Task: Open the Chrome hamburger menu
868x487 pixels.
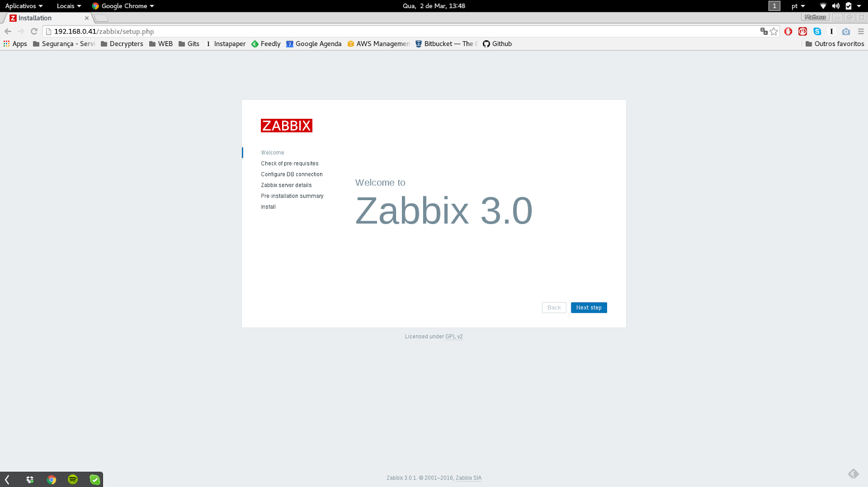Action: [860, 31]
